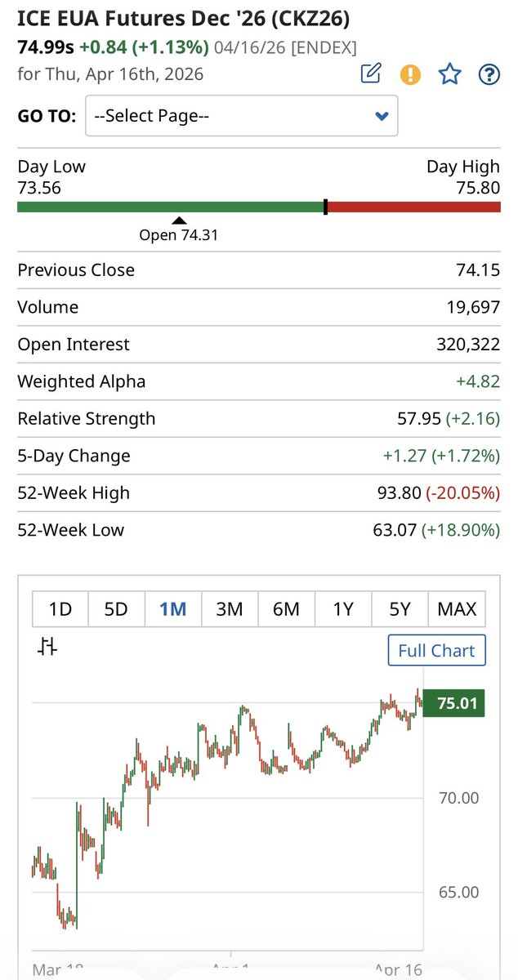Open the Full Chart button
This screenshot has width=518, height=980.
436,651
